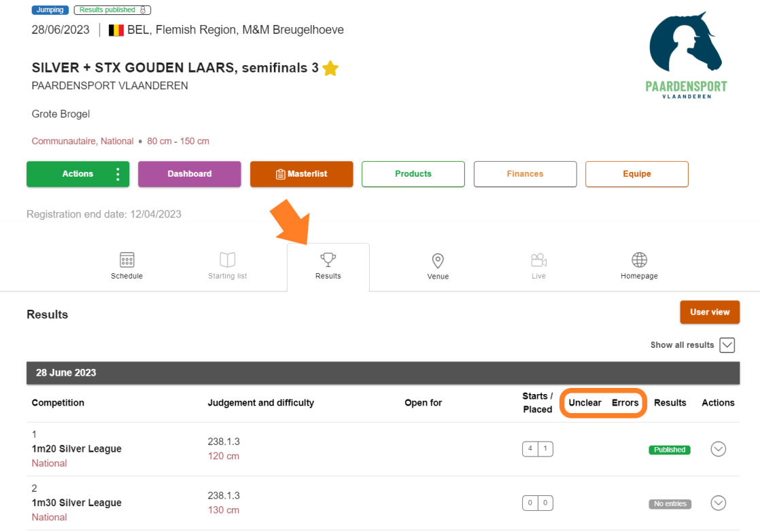Click the Venue map pin icon

tap(438, 261)
